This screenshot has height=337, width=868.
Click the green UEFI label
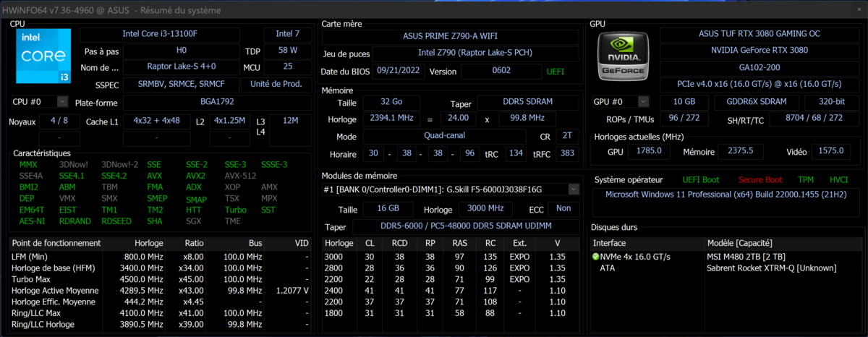[x=556, y=72]
